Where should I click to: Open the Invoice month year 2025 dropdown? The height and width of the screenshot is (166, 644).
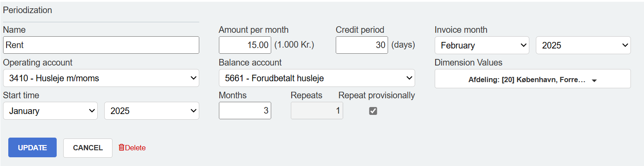583,45
